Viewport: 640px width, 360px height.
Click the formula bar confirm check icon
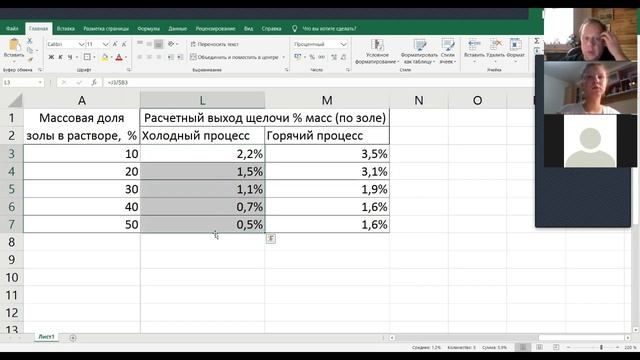(x=79, y=82)
